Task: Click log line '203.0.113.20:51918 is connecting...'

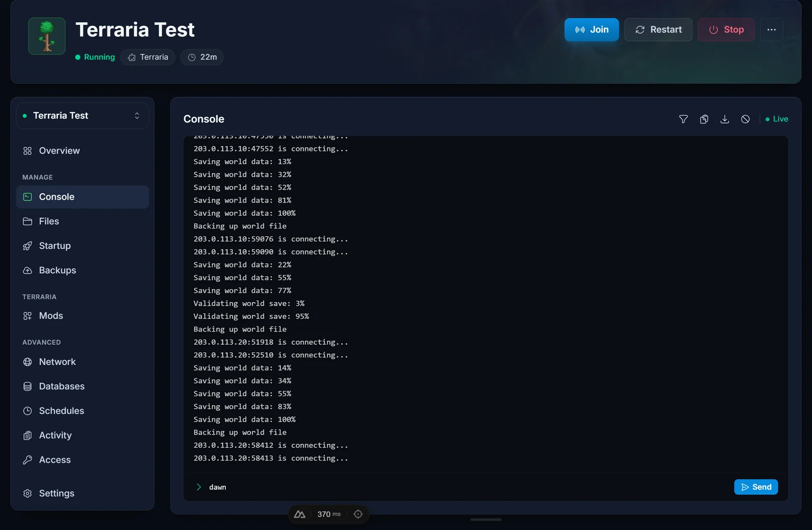Action: [270, 342]
